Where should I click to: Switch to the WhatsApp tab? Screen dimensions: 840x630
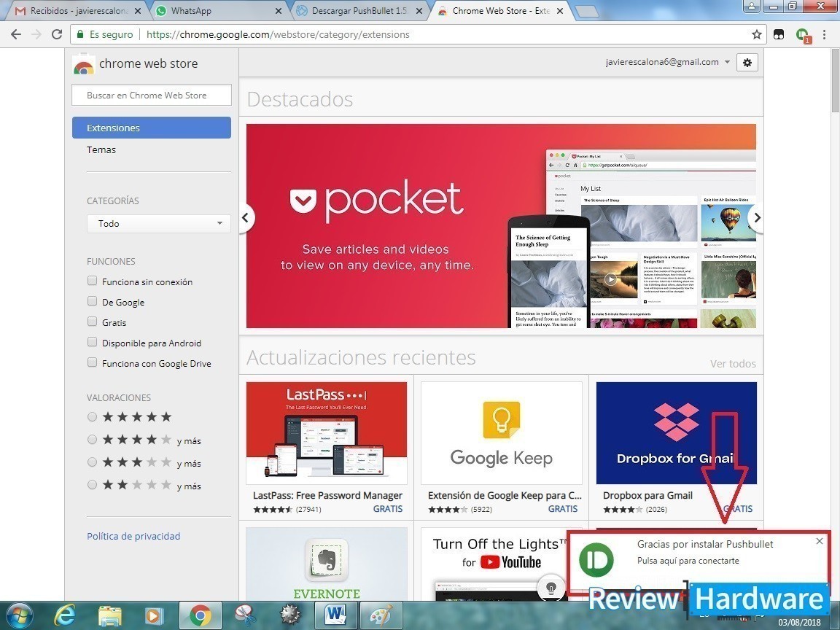point(219,11)
